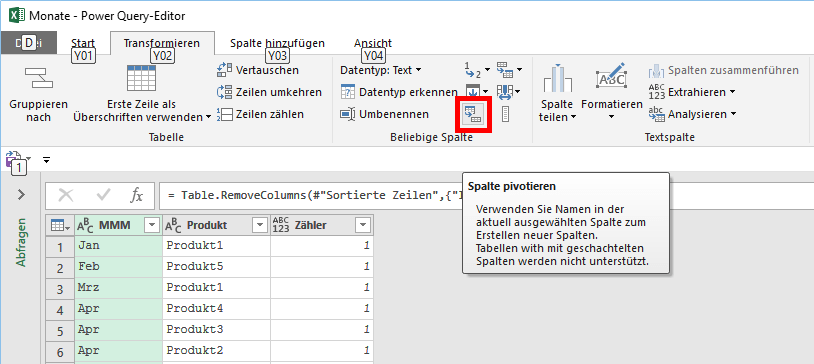Select row 1 header number

[60, 246]
